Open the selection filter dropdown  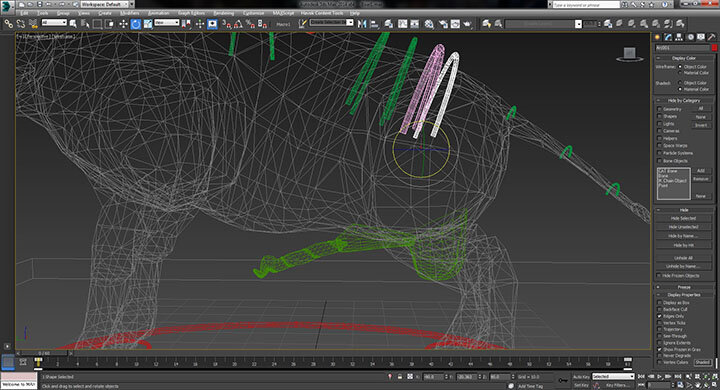54,23
